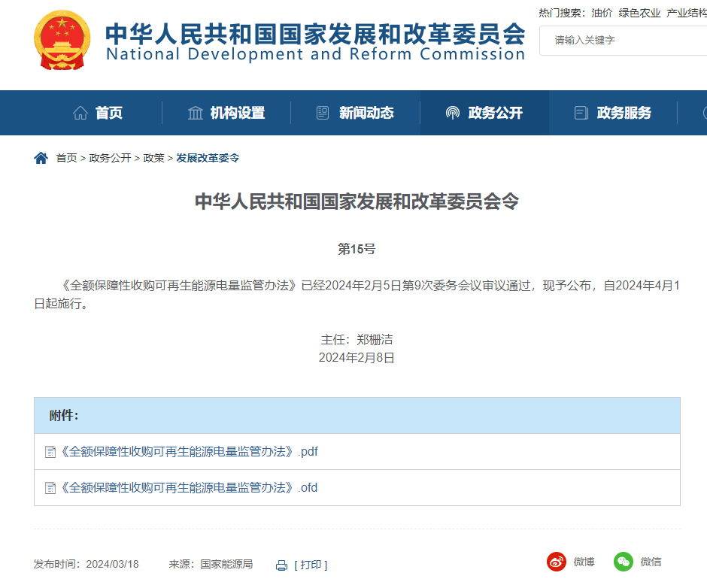Viewport: 707px width, 588px height.
Task: Click the Weibo share icon
Action: tap(557, 562)
